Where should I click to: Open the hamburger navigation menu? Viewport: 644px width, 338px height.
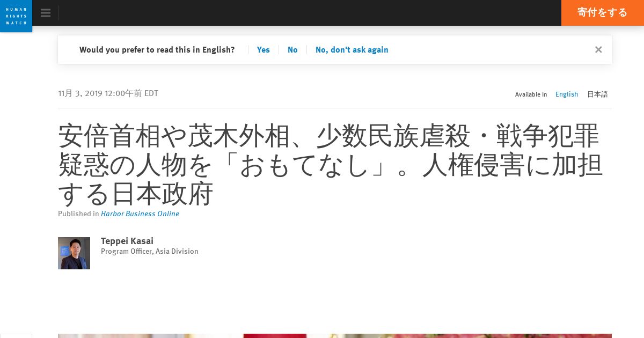[46, 13]
